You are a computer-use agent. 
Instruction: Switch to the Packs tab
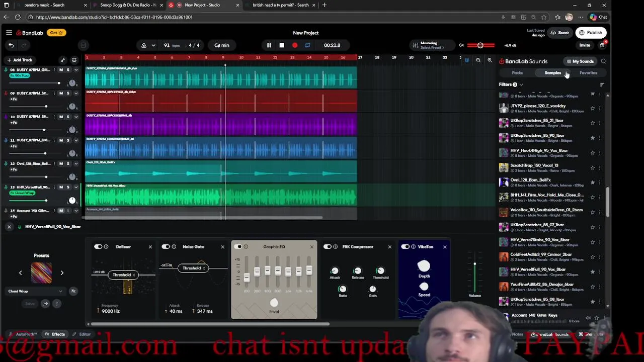pos(517,73)
